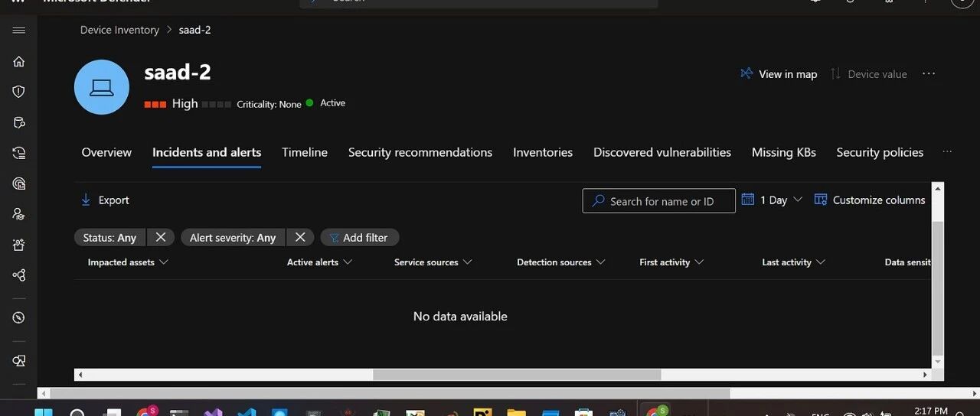Image resolution: width=980 pixels, height=416 pixels.
Task: Open the Alert severity: Any filter pill
Action: coord(233,237)
